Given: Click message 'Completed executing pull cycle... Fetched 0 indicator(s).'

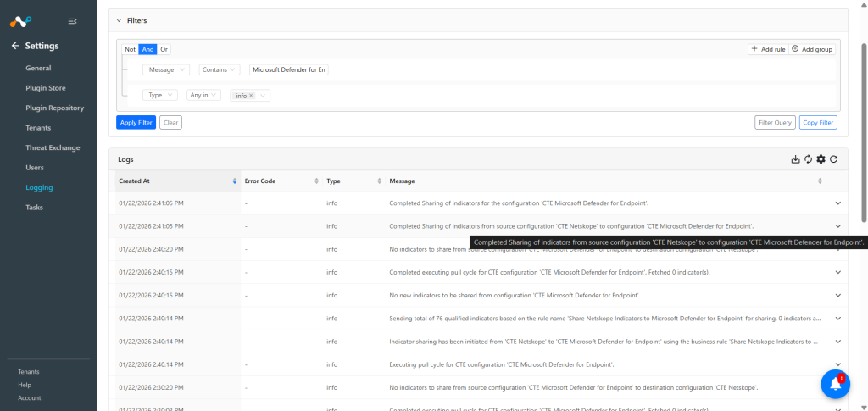Looking at the screenshot, I should click(549, 272).
